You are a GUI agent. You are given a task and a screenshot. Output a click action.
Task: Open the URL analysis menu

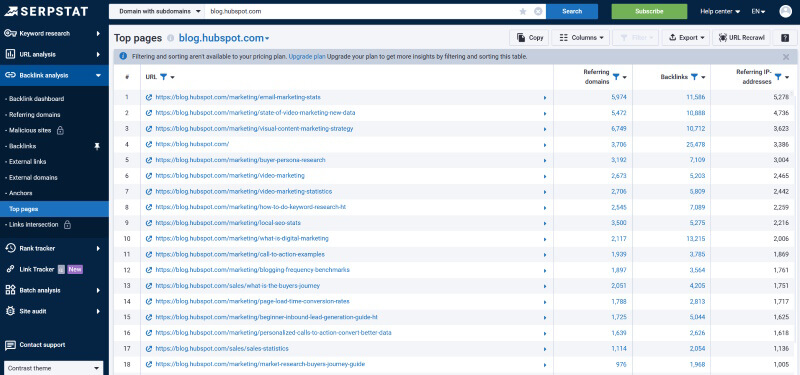point(54,55)
